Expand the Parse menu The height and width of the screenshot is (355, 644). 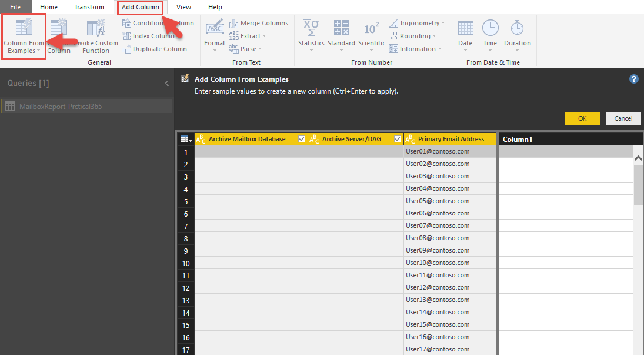[245, 48]
